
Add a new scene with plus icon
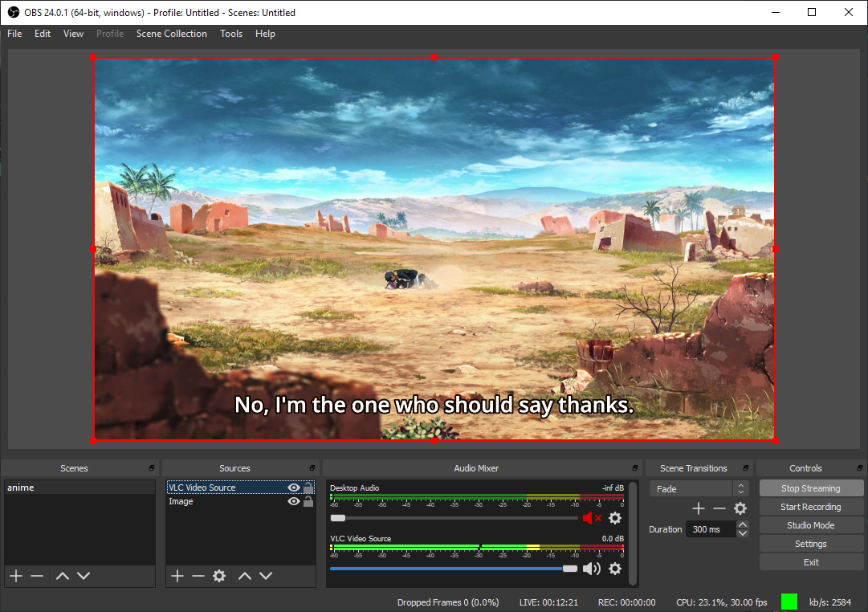pyautogui.click(x=16, y=576)
